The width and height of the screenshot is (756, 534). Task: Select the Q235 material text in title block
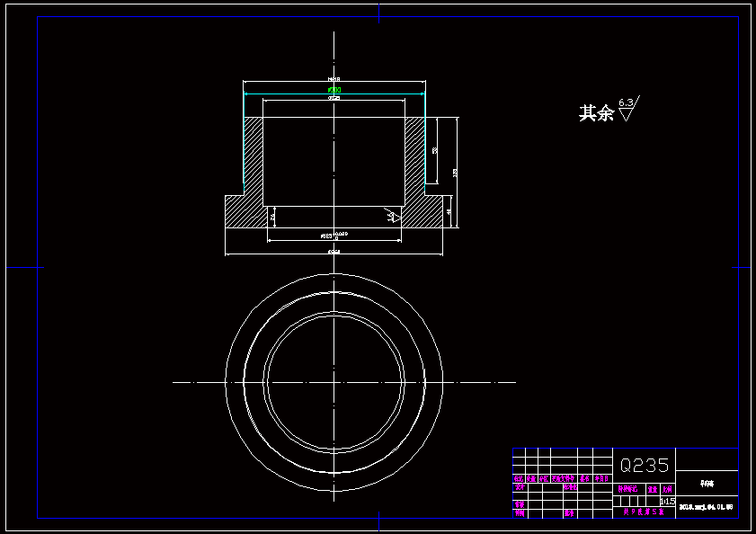(x=645, y=466)
